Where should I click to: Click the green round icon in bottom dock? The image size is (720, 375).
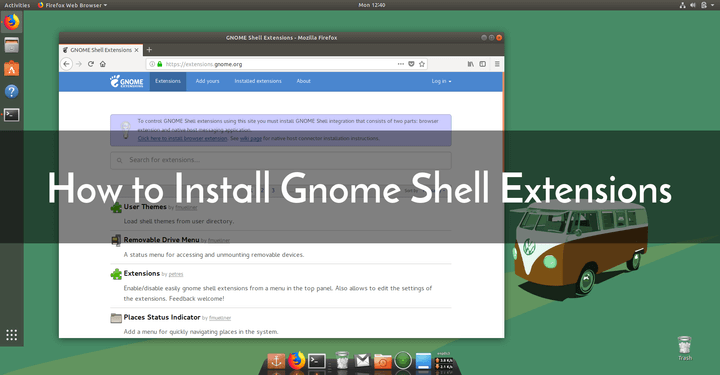[x=403, y=360]
